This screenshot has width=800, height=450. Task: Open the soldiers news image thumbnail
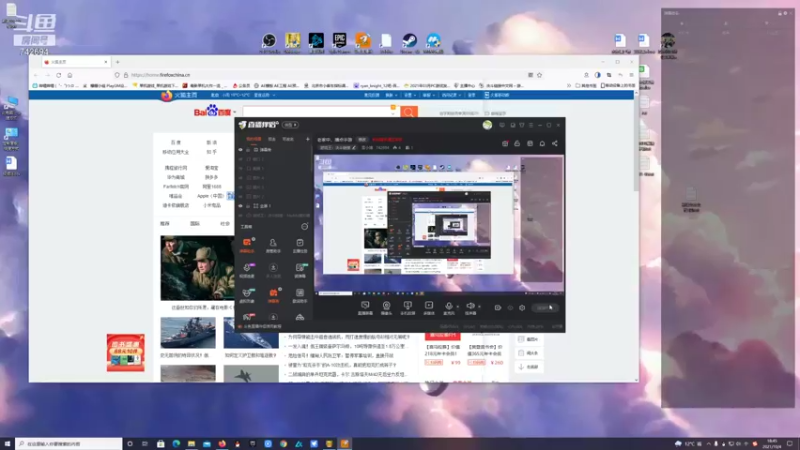coord(197,268)
